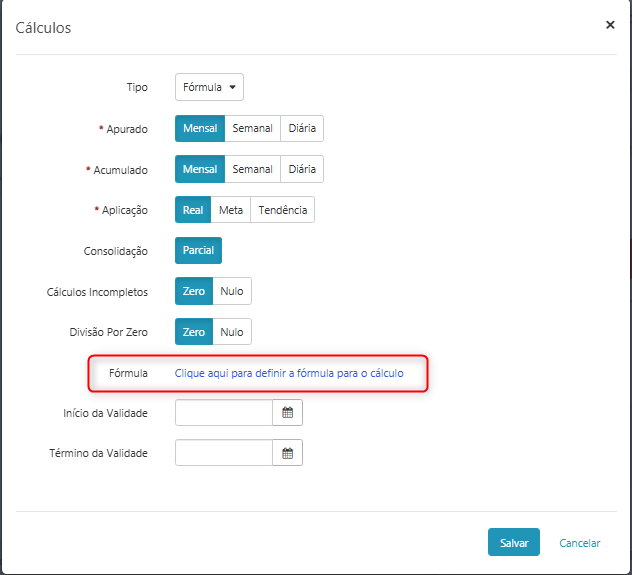632x575 pixels.
Task: Toggle Parcial for Consolidação
Action: [x=199, y=251]
